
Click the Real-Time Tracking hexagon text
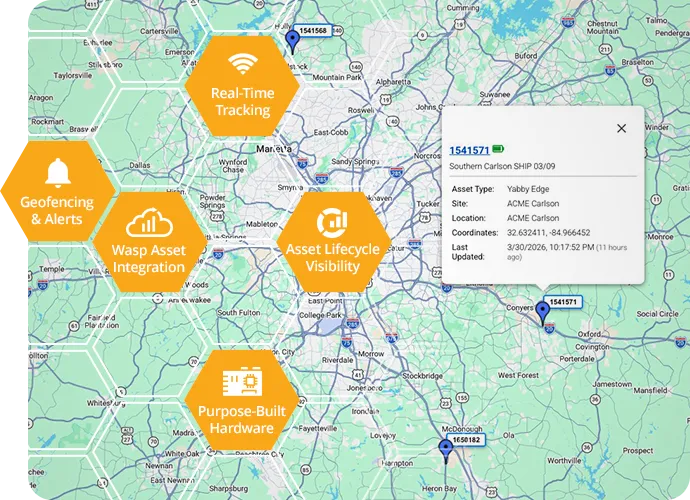pyautogui.click(x=241, y=101)
